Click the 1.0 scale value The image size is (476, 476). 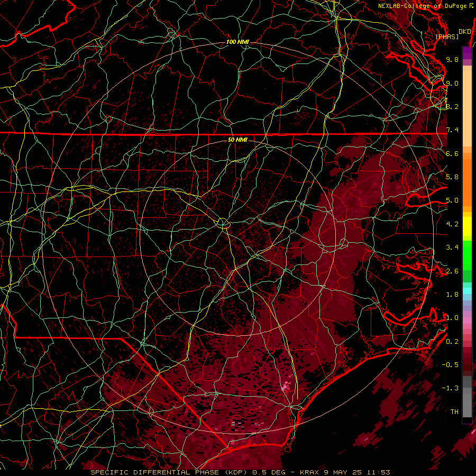click(452, 318)
